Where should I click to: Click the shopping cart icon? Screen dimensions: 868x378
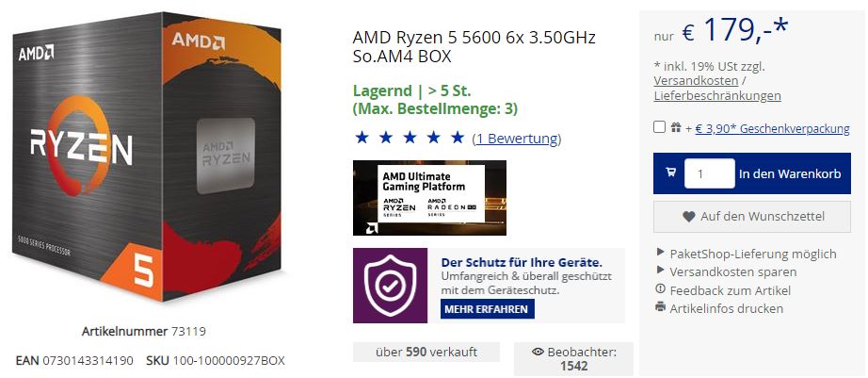[x=671, y=173]
